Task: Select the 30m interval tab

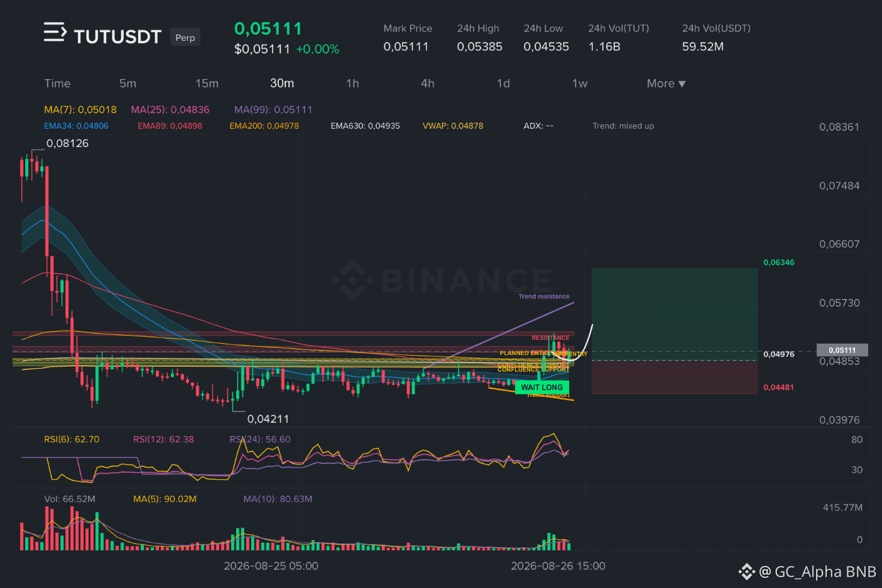Action: point(282,84)
